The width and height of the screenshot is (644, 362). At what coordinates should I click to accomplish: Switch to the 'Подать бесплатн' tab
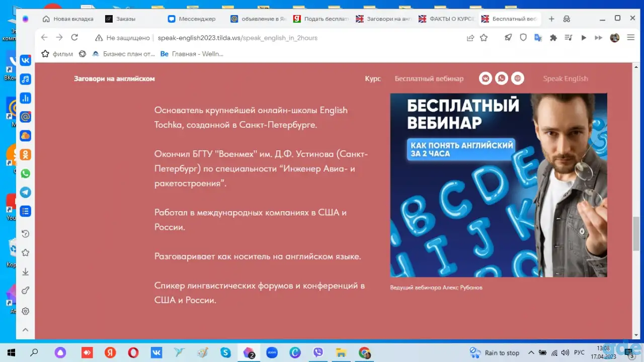point(319,19)
